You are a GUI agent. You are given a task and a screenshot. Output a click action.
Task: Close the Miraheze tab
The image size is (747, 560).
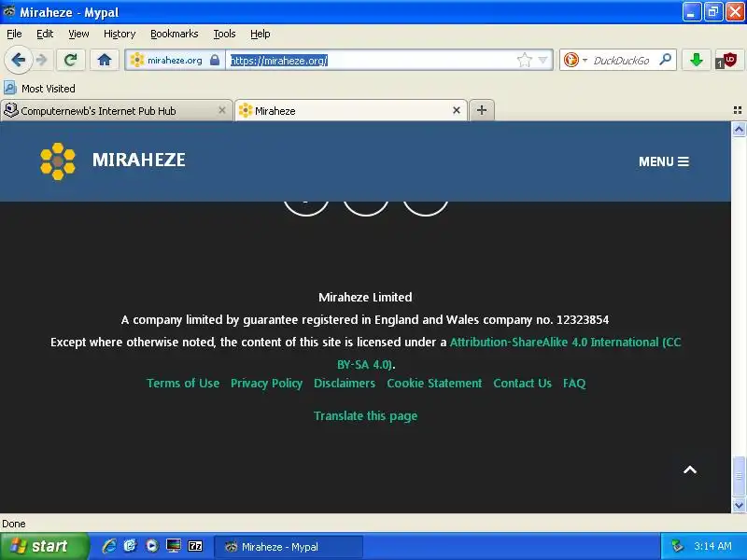[457, 110]
